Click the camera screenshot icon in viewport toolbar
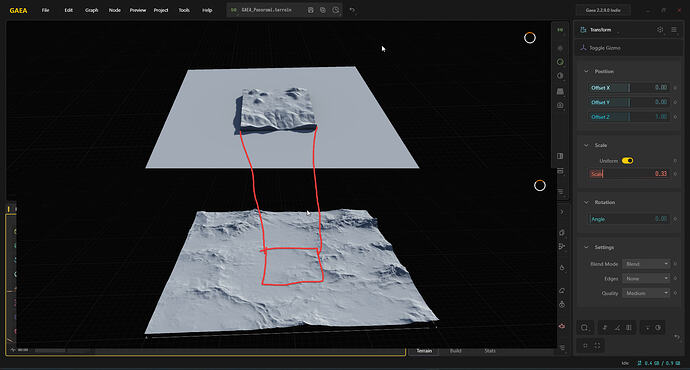 coord(560,105)
